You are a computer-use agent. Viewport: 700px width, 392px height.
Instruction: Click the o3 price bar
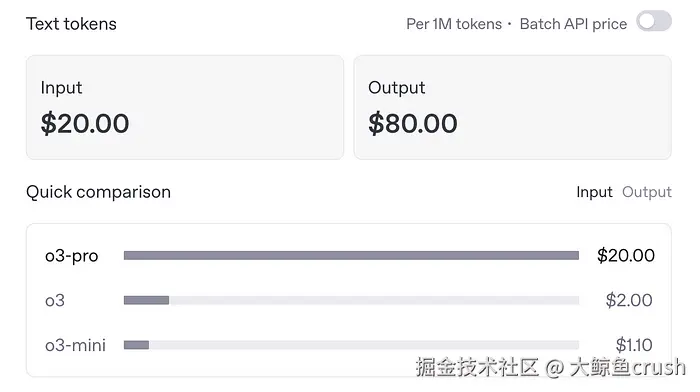[x=351, y=300]
